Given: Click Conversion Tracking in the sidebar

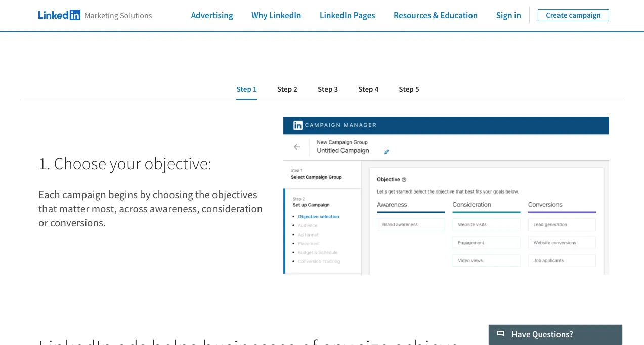Looking at the screenshot, I should point(319,261).
